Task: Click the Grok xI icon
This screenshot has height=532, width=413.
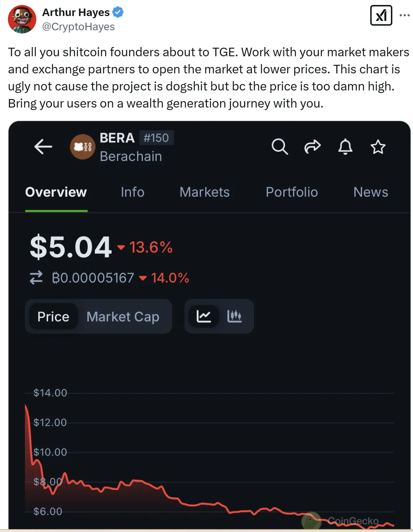Action: (x=381, y=15)
